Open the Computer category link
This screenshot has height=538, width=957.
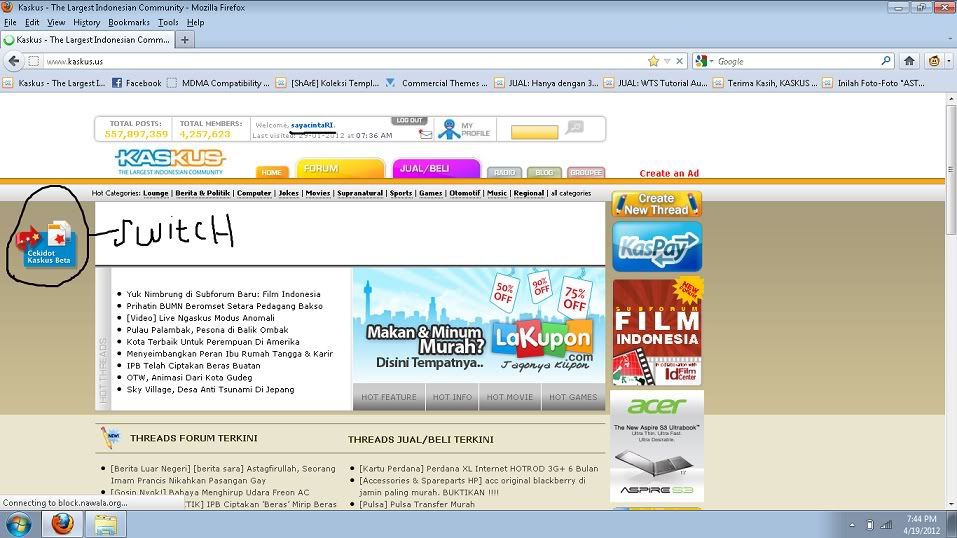(x=254, y=193)
